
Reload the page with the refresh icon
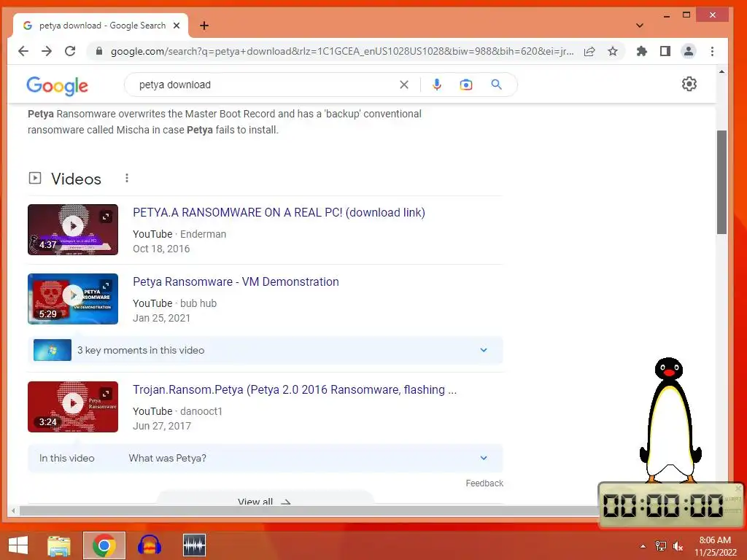click(x=70, y=51)
